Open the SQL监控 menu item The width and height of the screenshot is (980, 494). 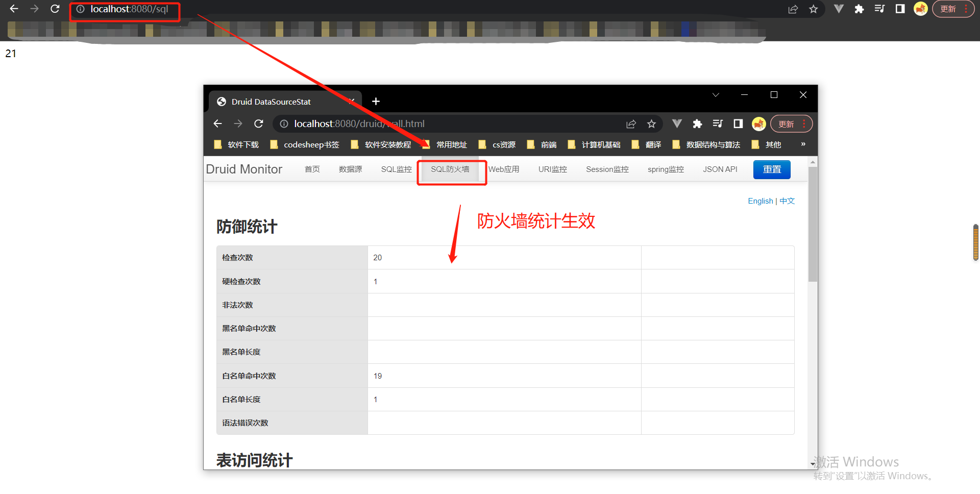pyautogui.click(x=397, y=169)
